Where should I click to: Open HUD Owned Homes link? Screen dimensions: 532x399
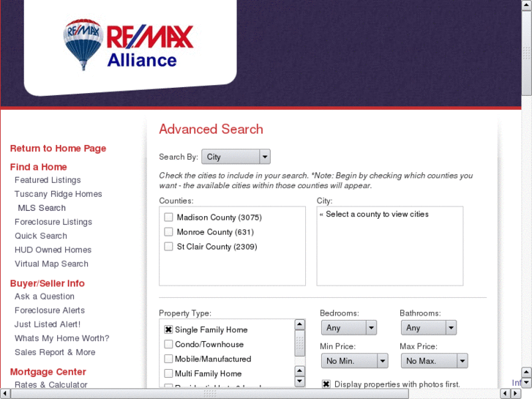point(53,250)
